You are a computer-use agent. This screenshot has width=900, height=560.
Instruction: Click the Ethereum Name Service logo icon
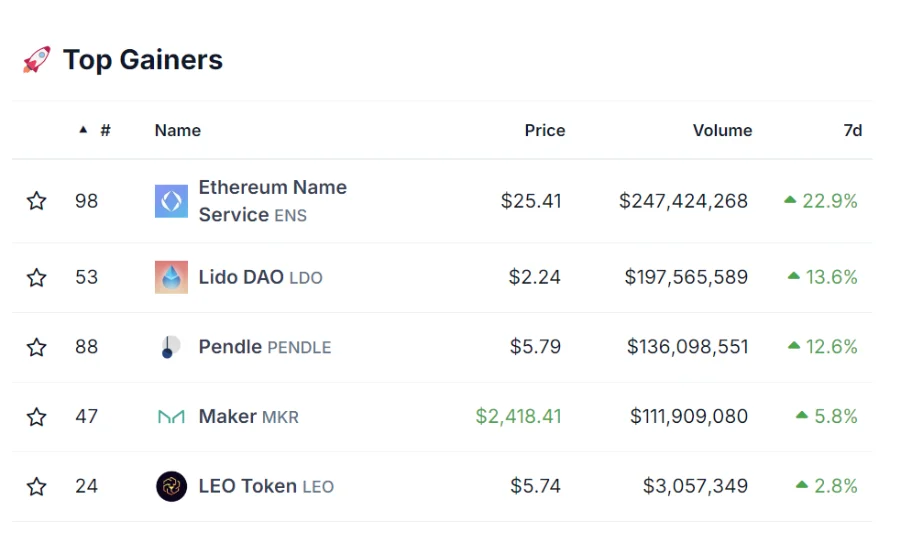click(x=171, y=201)
